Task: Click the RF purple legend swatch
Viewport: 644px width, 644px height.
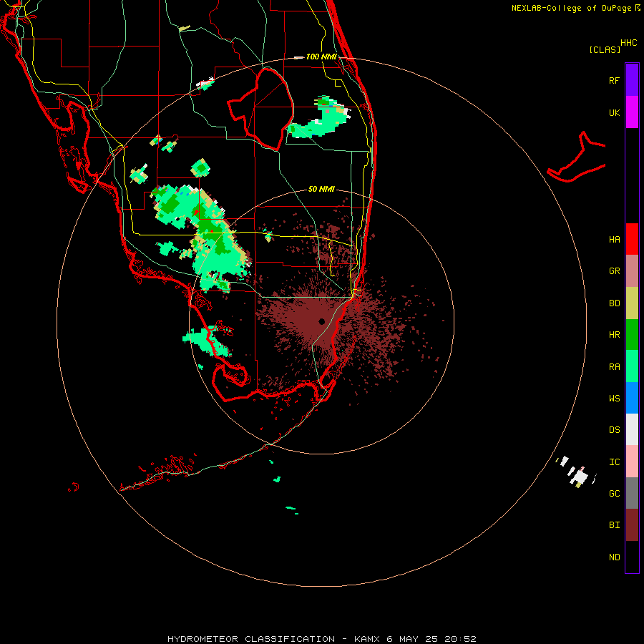Action: (x=632, y=80)
